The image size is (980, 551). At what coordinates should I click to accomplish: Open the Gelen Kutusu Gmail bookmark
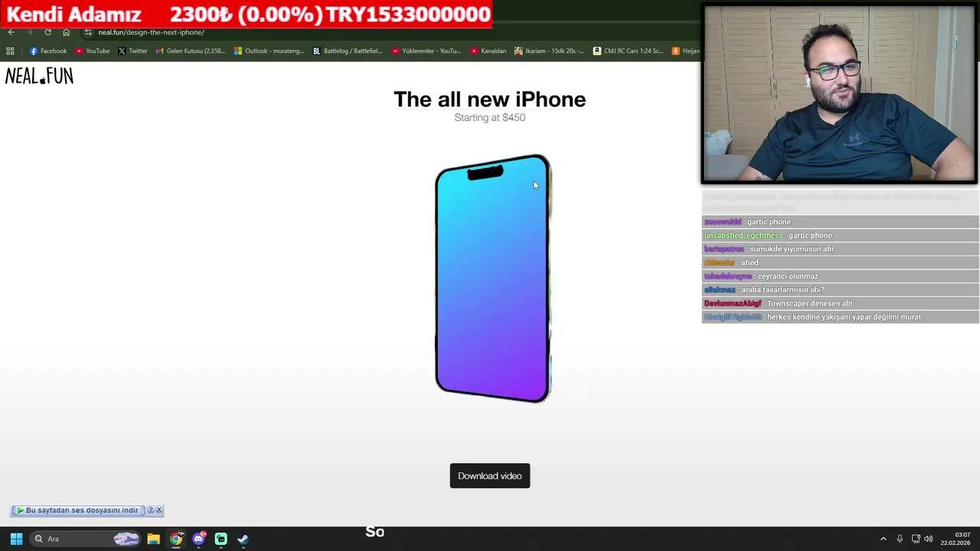[190, 51]
